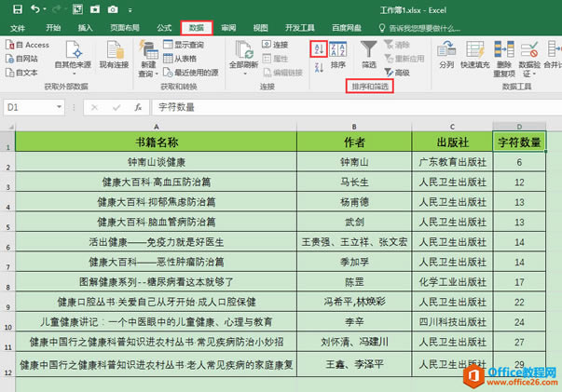The width and height of the screenshot is (562, 392).
Task: Click the Insert Function fx icon
Action: (138, 107)
